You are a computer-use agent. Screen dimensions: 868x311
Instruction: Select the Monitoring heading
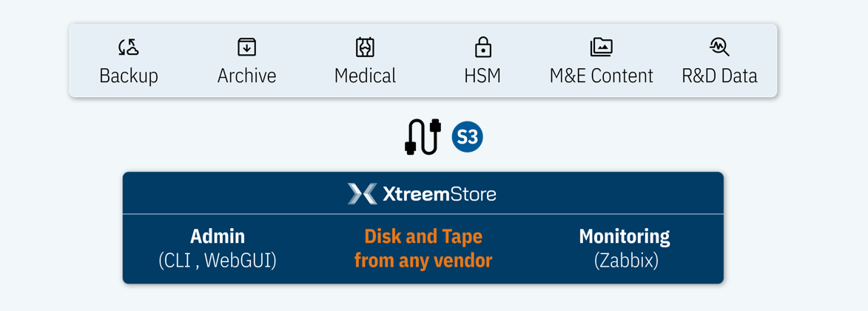625,237
